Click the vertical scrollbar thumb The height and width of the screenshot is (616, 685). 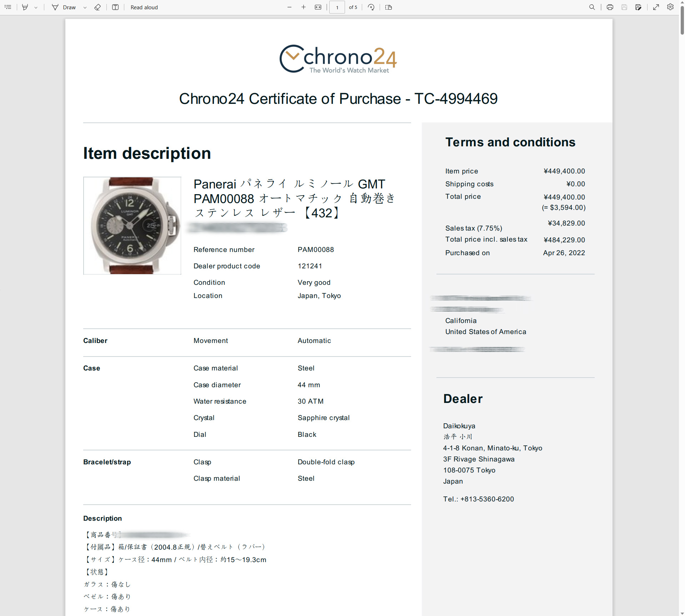[x=682, y=20]
